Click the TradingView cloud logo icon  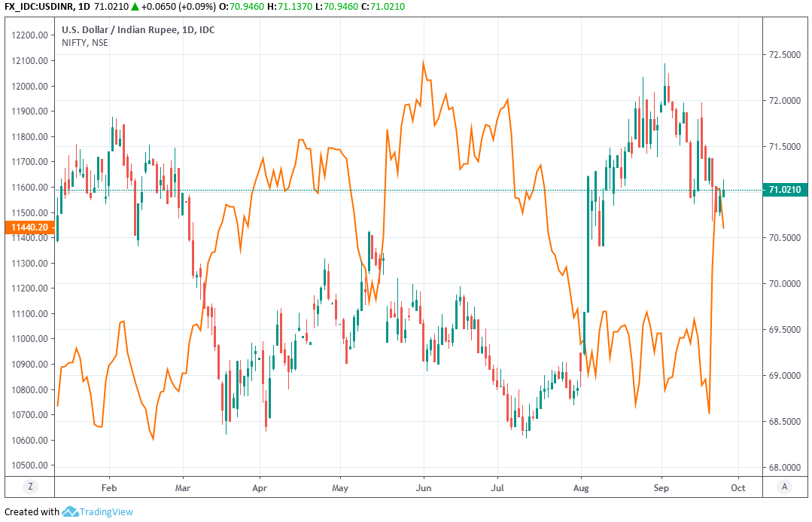coord(70,512)
